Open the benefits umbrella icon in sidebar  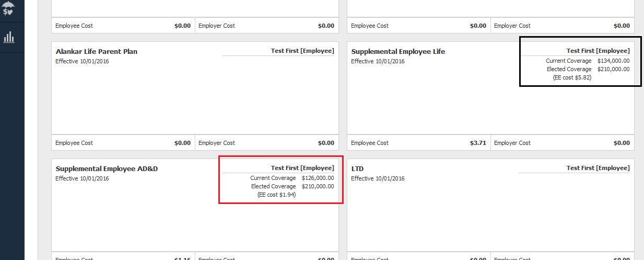[9, 9]
